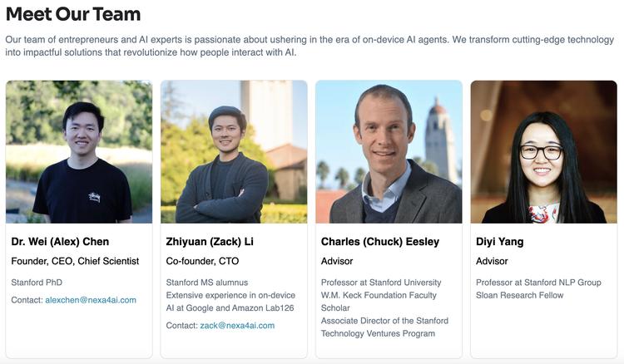Viewport: 624px width, 364px height.
Task: Click the 'Professor at Stanford NLP Group' text
Action: click(x=538, y=283)
